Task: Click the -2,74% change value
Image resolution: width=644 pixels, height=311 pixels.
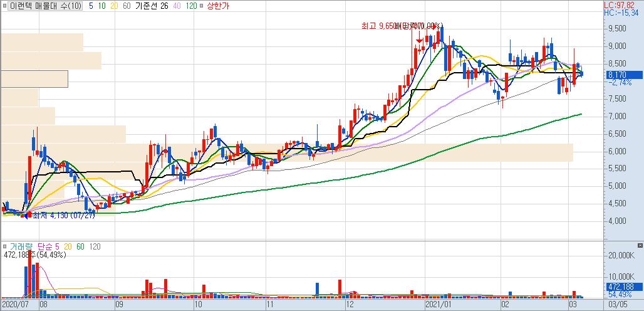Action: [620, 83]
